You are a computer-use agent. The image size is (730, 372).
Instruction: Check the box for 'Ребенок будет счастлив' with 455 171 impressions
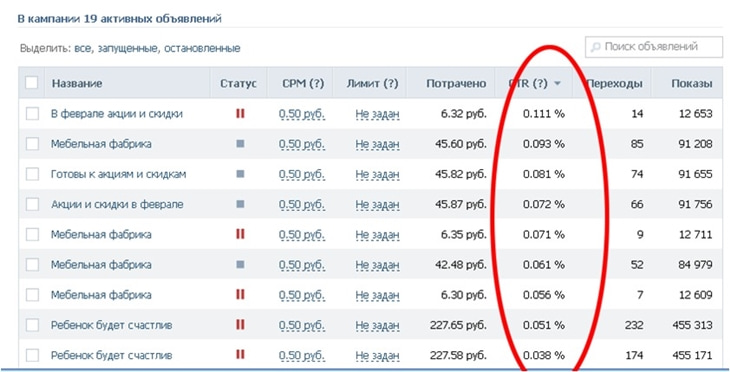pos(32,355)
